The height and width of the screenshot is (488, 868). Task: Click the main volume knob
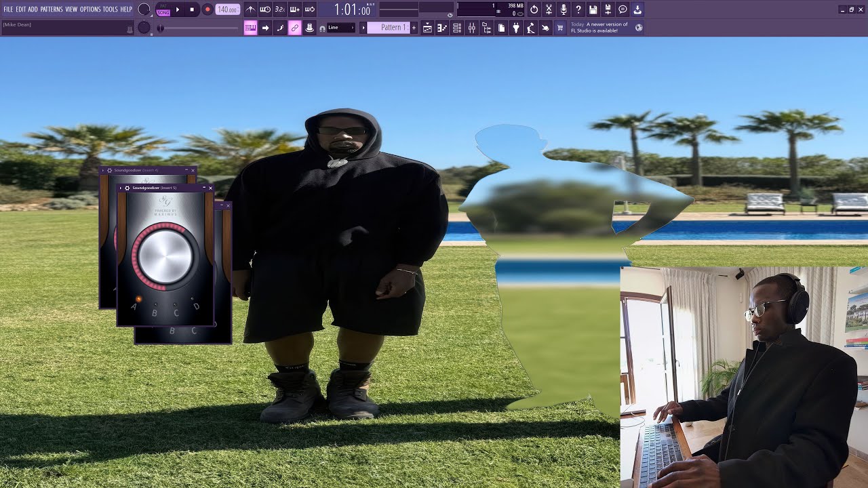(x=144, y=9)
